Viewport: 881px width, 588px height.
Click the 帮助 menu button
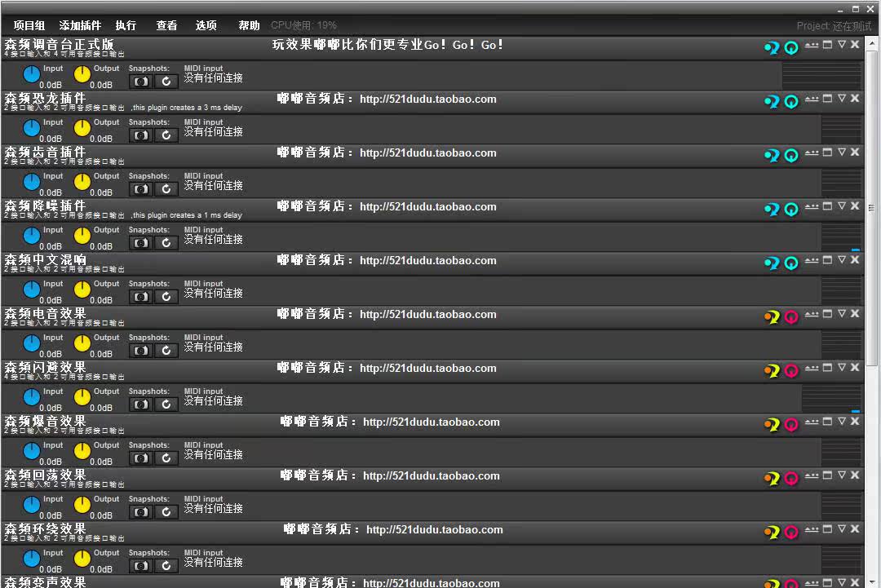coord(249,25)
